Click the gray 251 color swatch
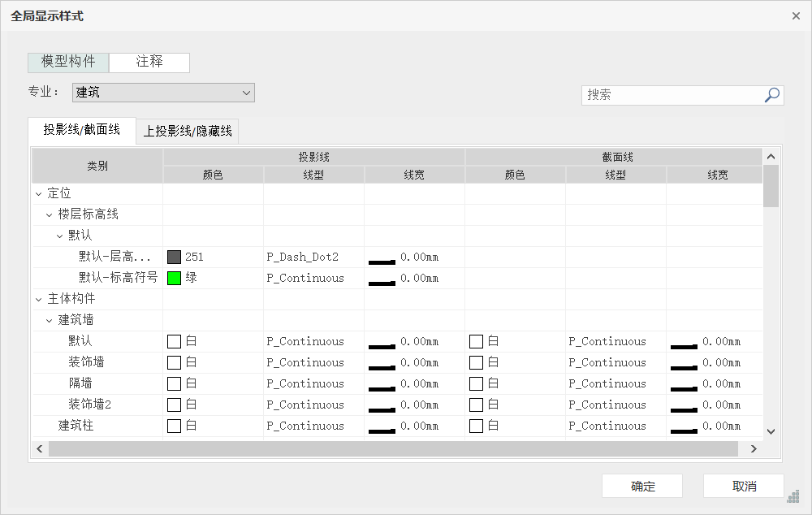812x515 pixels. (174, 257)
